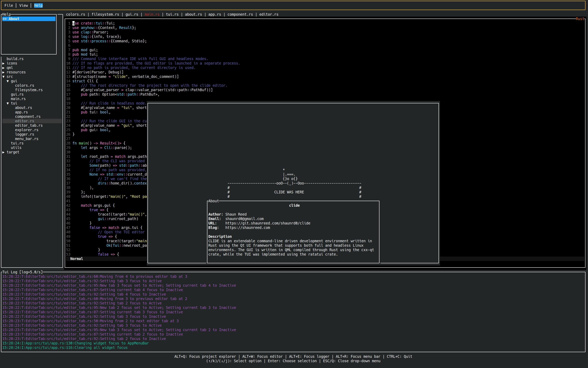Expand the icons folder arrow
The image size is (588, 368).
(3, 63)
